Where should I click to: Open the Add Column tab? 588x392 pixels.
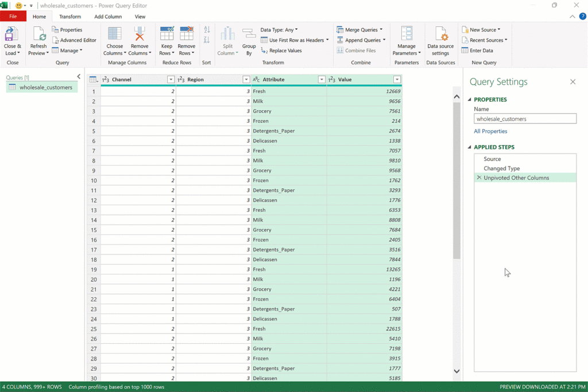click(x=108, y=17)
